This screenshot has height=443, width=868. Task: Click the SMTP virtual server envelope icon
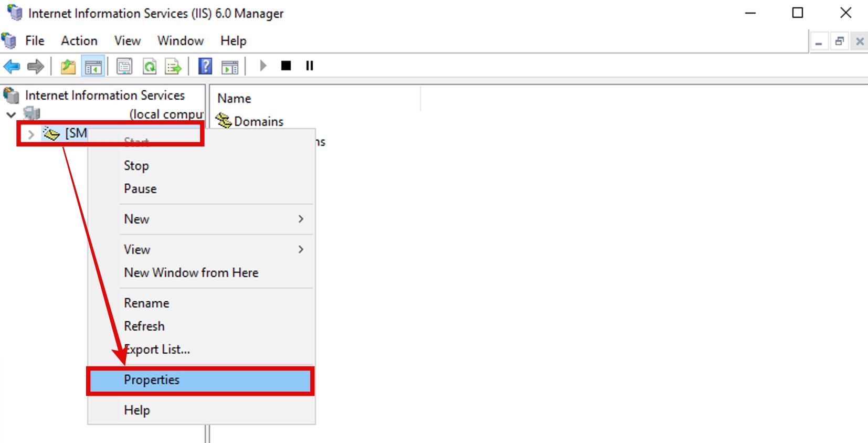pyautogui.click(x=51, y=133)
